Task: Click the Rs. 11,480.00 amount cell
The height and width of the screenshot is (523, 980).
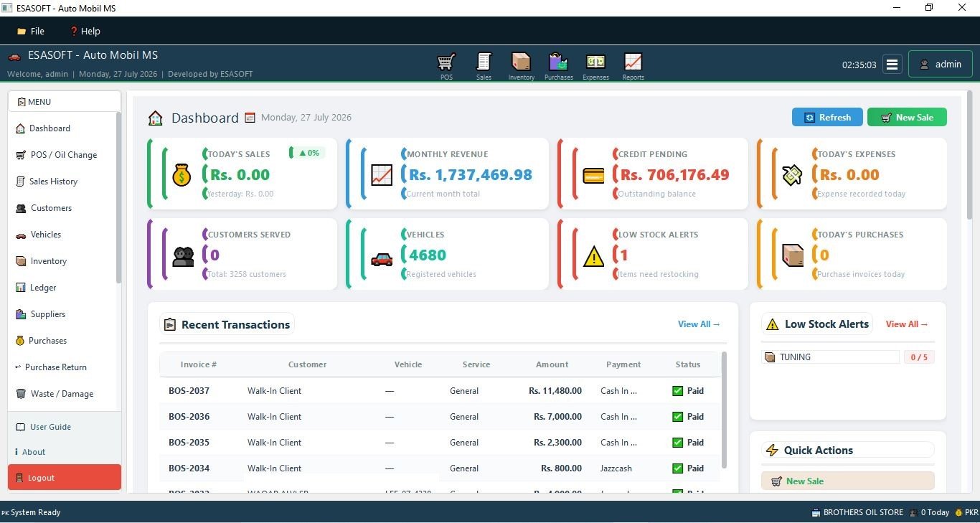Action: pos(555,391)
